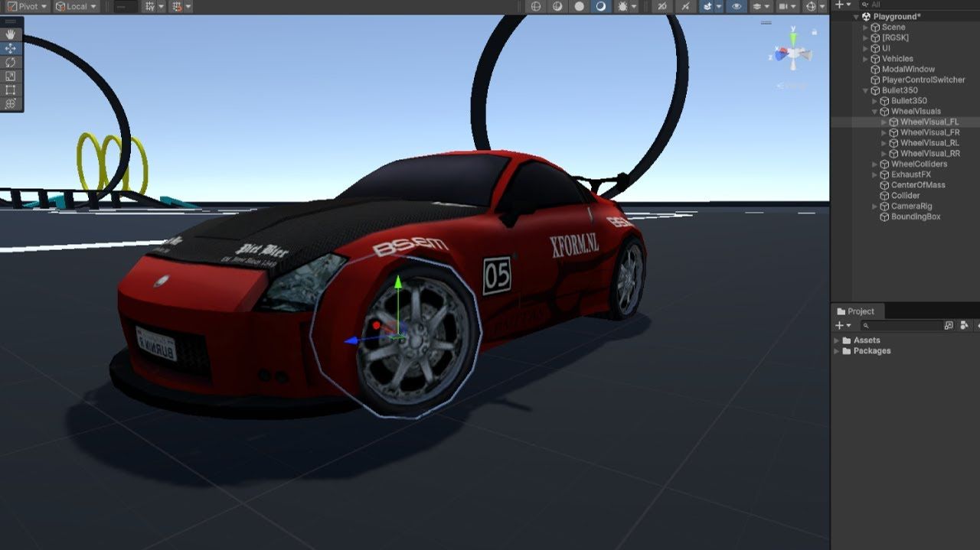Toggle scene visibility eye icon
Viewport: 980px width, 550px height.
[x=737, y=6]
